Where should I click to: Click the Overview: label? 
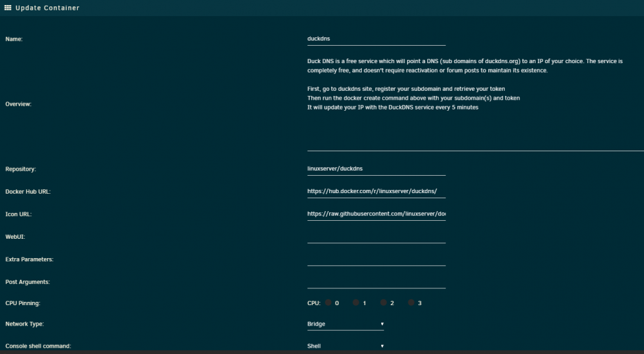[x=19, y=104]
